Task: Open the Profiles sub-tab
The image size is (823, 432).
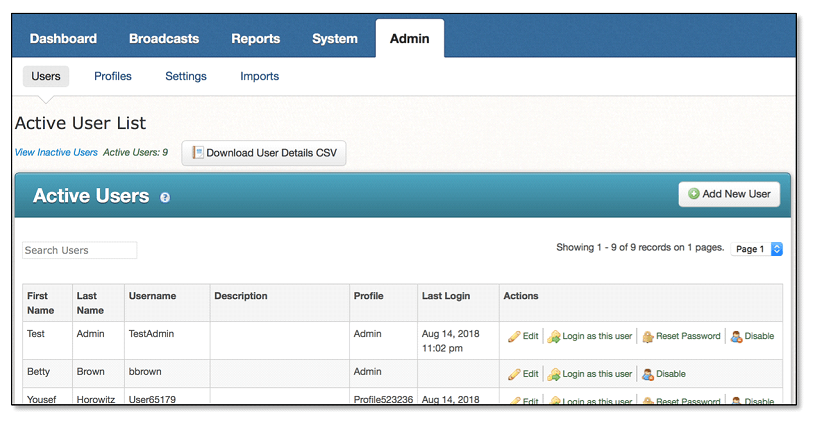Action: (113, 76)
